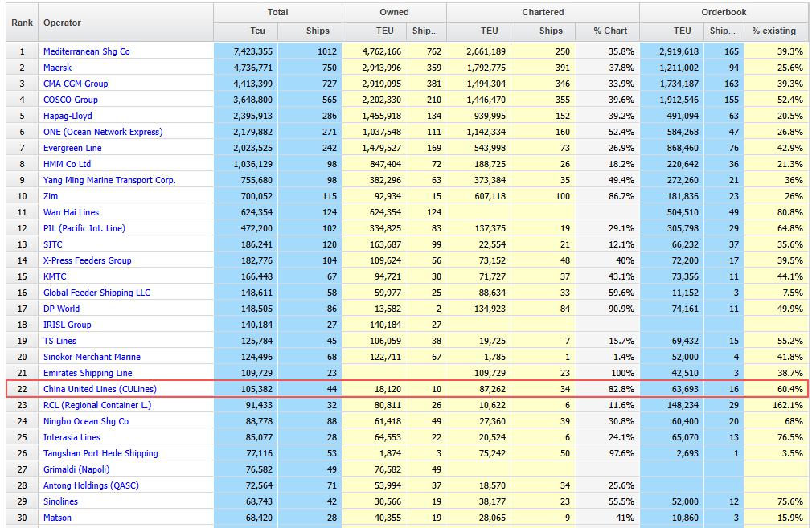Select MSC orderbook TEU 2,919,618

679,51
